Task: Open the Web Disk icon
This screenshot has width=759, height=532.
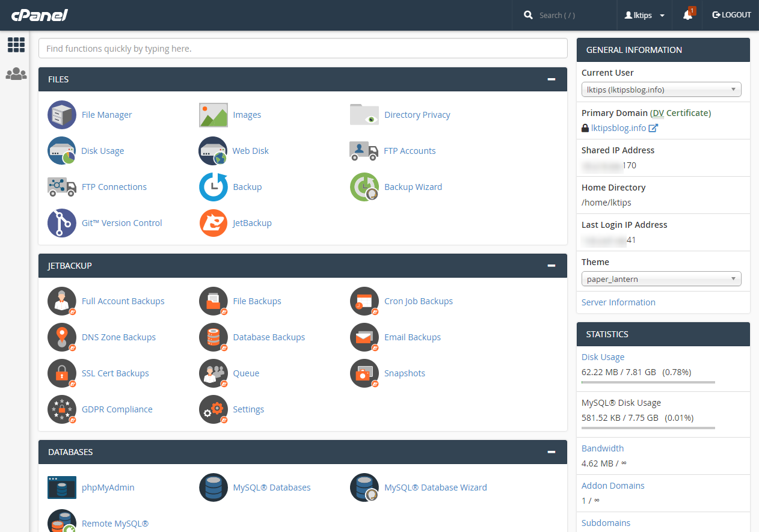Action: click(214, 151)
